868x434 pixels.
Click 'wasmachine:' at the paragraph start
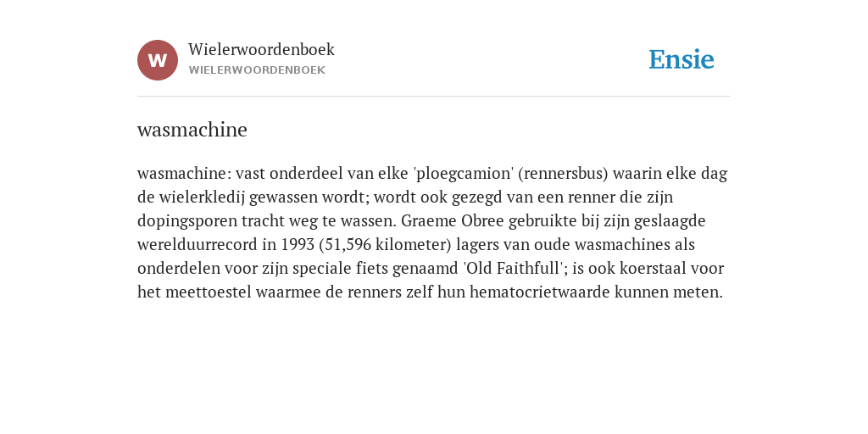184,174
